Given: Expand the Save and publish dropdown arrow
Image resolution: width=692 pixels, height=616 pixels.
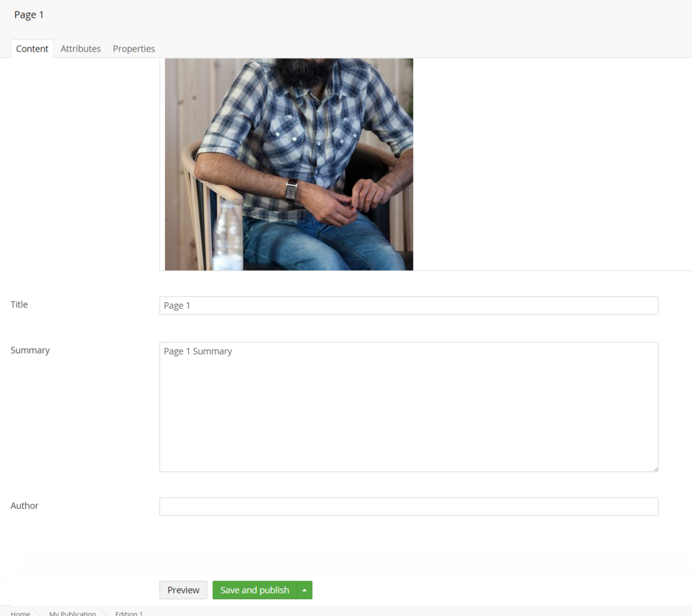Looking at the screenshot, I should click(305, 590).
